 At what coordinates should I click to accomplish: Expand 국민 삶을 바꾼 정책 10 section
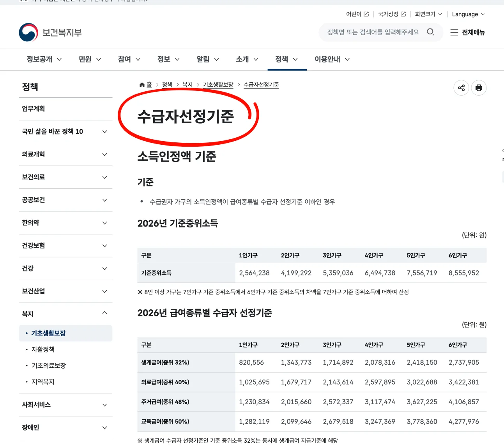coord(65,131)
